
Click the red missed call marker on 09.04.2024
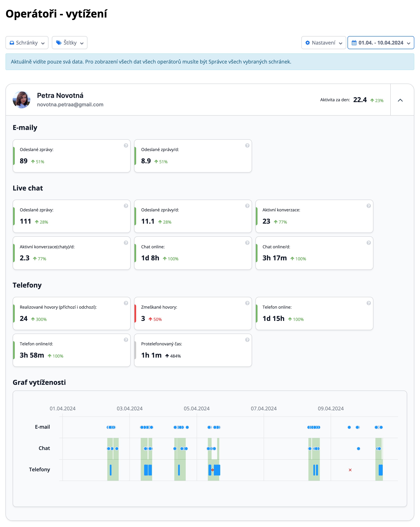pos(350,470)
